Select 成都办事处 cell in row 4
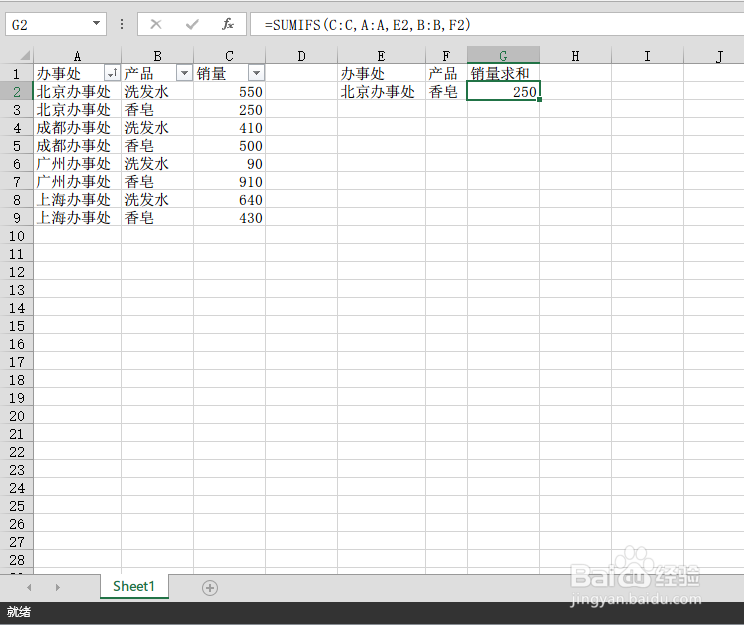The width and height of the screenshot is (744, 625). [x=77, y=127]
